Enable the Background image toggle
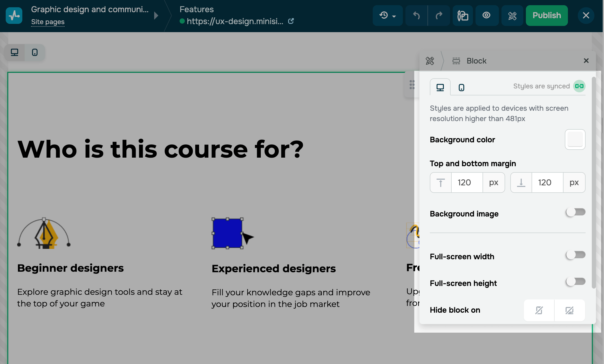 pyautogui.click(x=575, y=212)
